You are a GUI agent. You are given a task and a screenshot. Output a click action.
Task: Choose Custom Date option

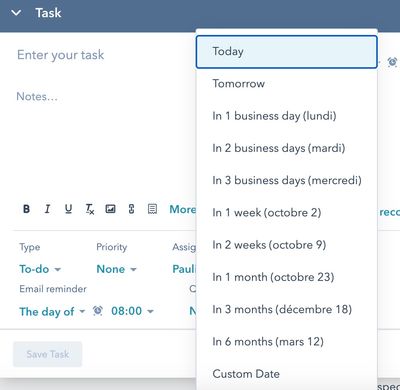[x=287, y=374]
